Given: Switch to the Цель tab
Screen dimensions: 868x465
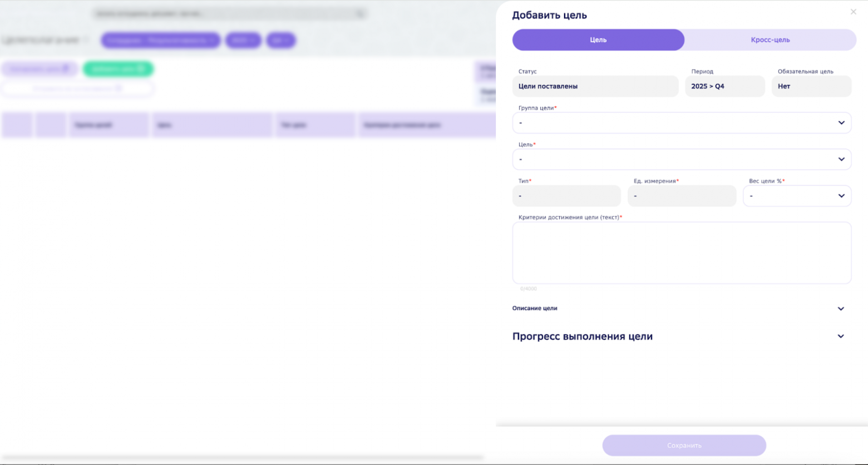Looking at the screenshot, I should pos(598,40).
